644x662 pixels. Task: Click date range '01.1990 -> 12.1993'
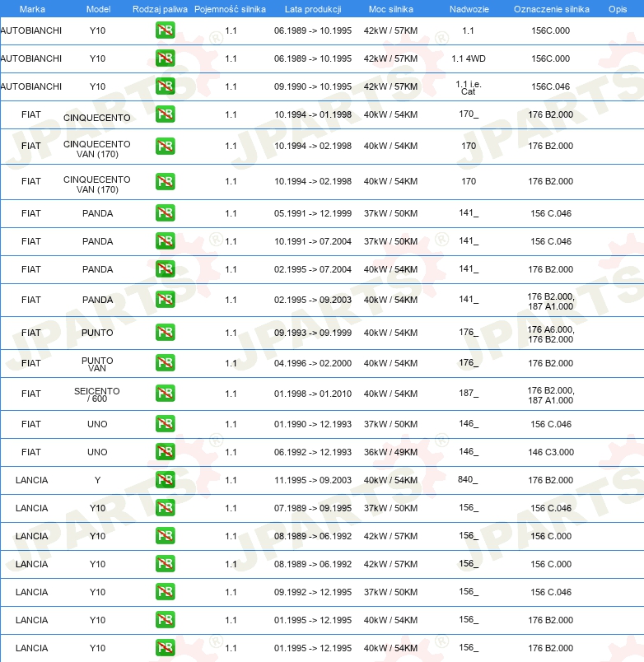pos(312,424)
